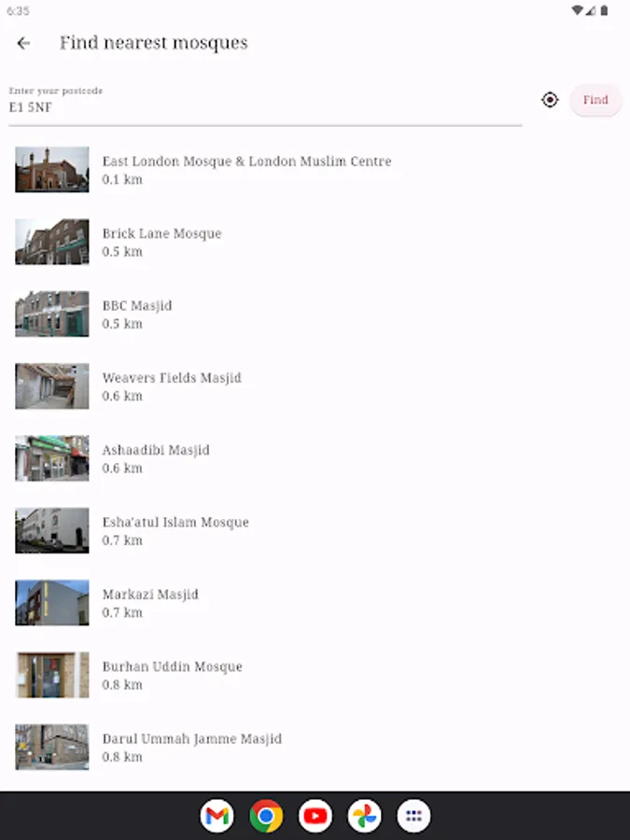
Task: Open Esha'atul Islam Mosque listing
Action: tap(315, 530)
